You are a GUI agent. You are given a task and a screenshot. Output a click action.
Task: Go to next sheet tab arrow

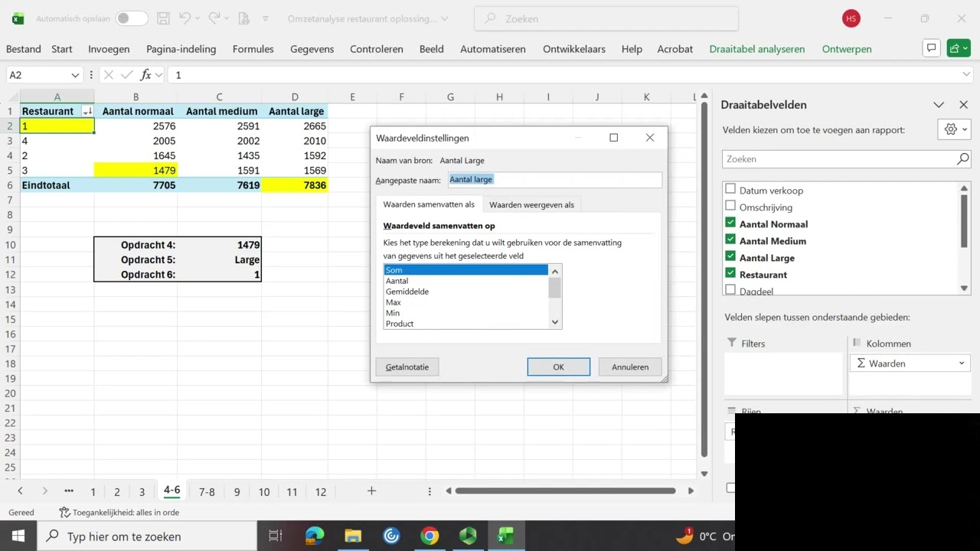click(x=45, y=491)
